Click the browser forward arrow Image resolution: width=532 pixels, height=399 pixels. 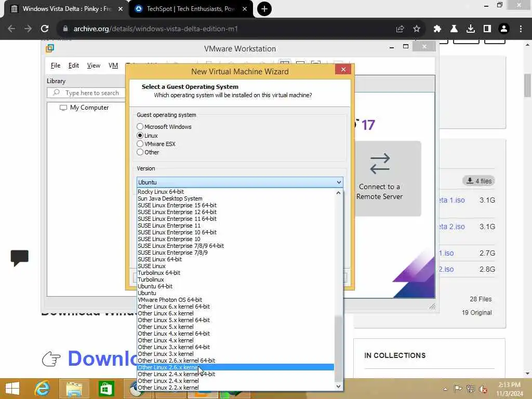[x=28, y=29]
